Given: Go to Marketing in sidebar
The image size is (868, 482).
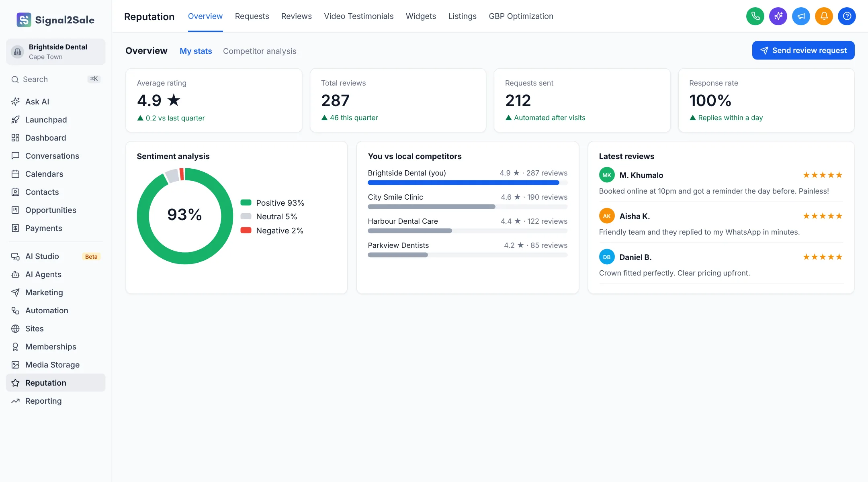Looking at the screenshot, I should (x=55, y=292).
